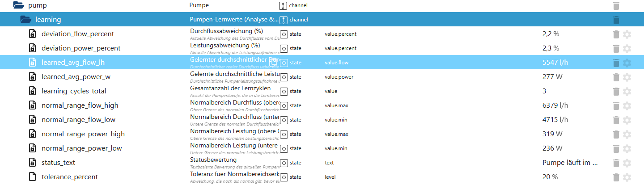Delete the learning channel via trash icon

click(x=616, y=20)
